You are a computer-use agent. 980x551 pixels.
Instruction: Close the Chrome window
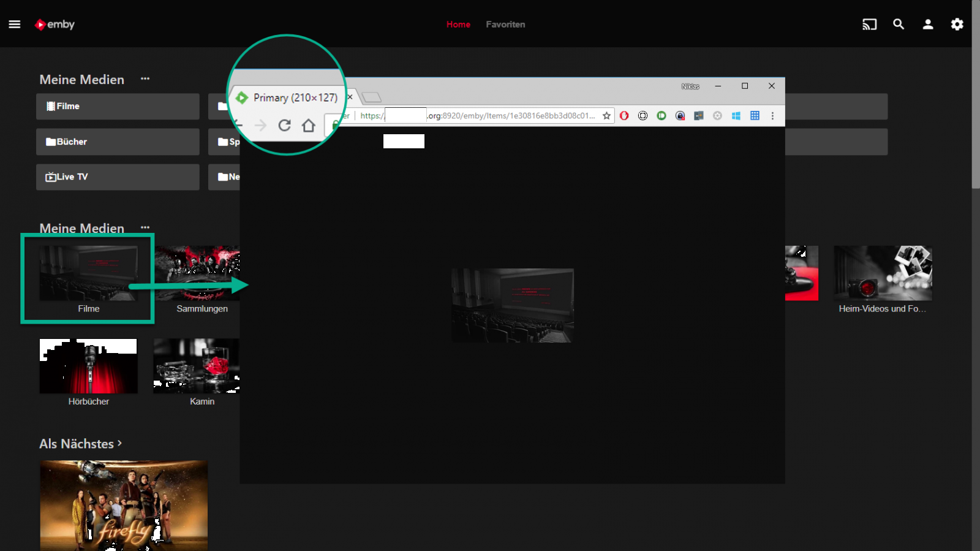[x=772, y=86]
